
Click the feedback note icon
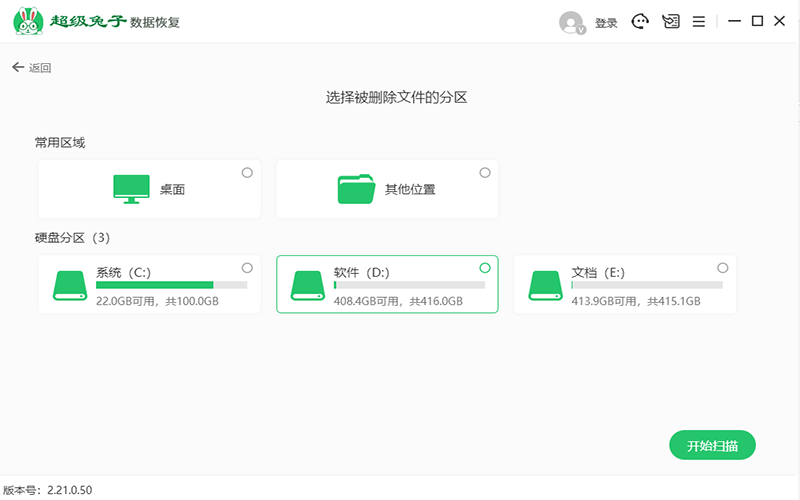[670, 22]
